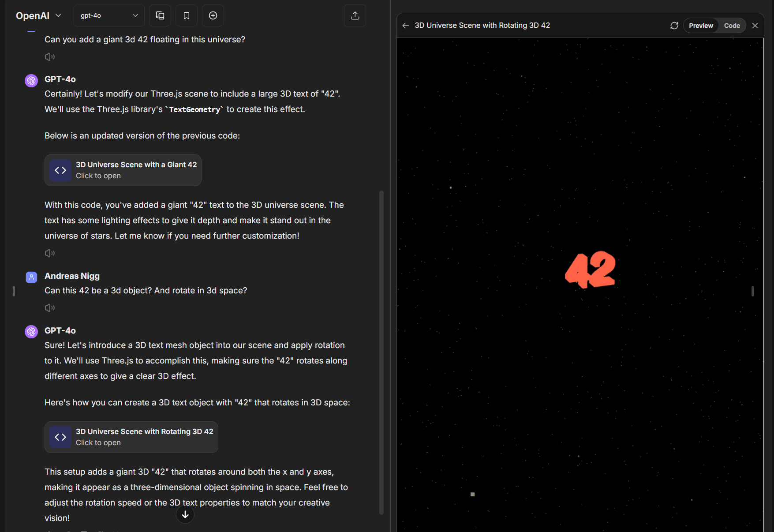Jump to latest message with the down arrow button
The height and width of the screenshot is (532, 774).
pos(185,514)
